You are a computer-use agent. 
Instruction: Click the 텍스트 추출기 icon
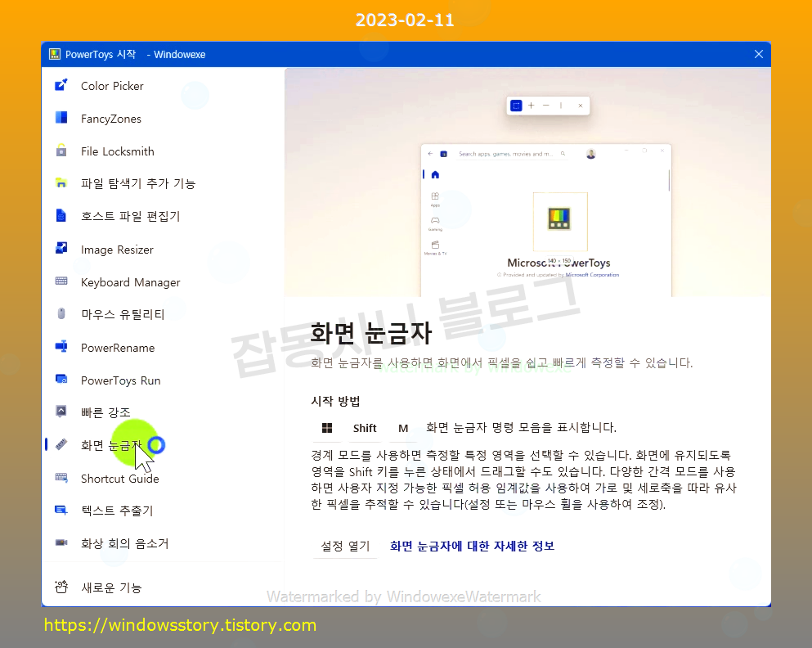(61, 511)
